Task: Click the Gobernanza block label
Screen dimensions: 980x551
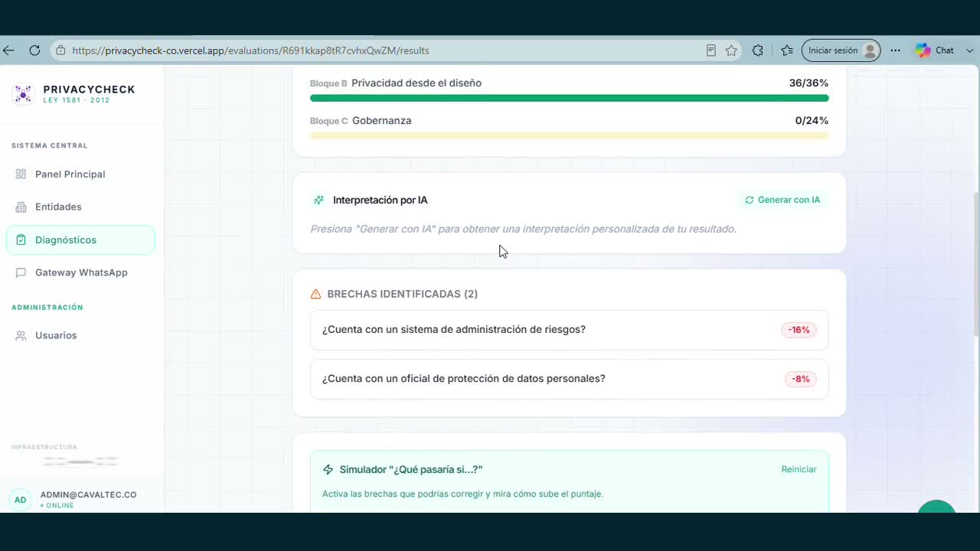Action: coord(381,120)
